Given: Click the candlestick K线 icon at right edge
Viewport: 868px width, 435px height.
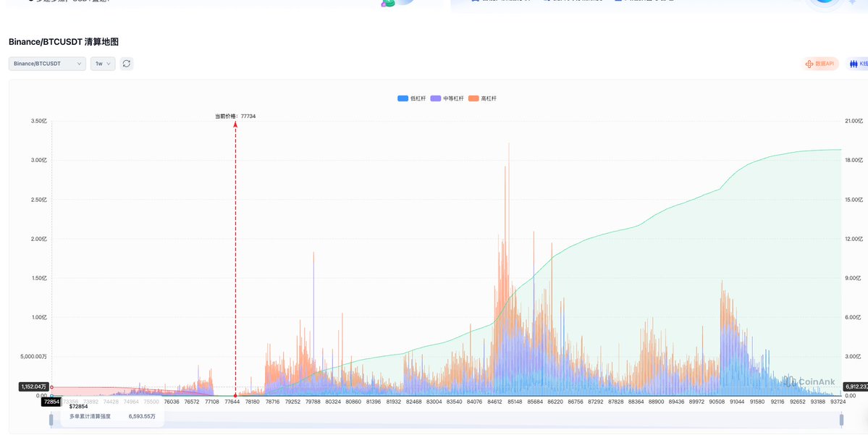Looking at the screenshot, I should (x=854, y=64).
